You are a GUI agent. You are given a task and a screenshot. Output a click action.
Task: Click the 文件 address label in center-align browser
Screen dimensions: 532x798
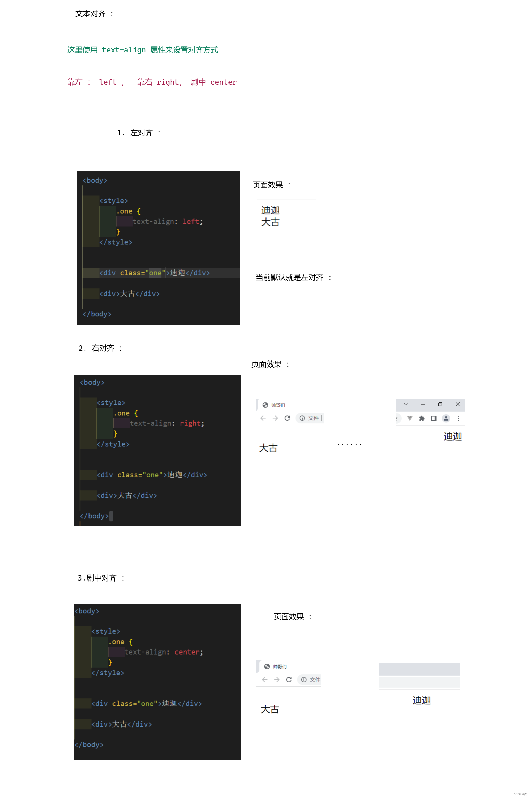coord(315,680)
